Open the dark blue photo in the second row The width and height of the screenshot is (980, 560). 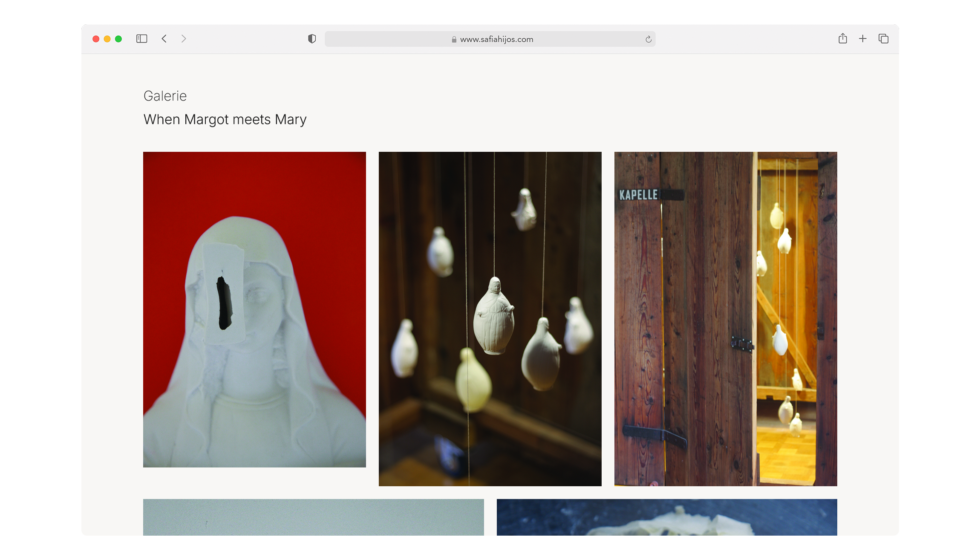pos(667,517)
